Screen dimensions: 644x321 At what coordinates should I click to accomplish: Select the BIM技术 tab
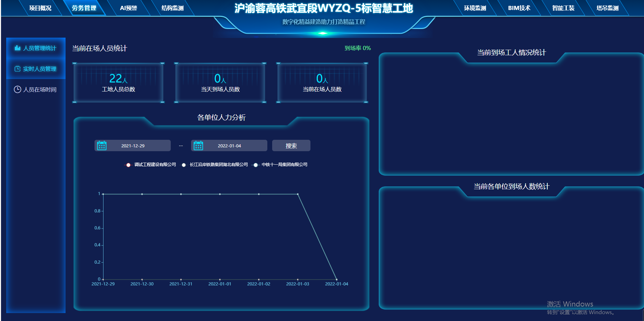[519, 8]
